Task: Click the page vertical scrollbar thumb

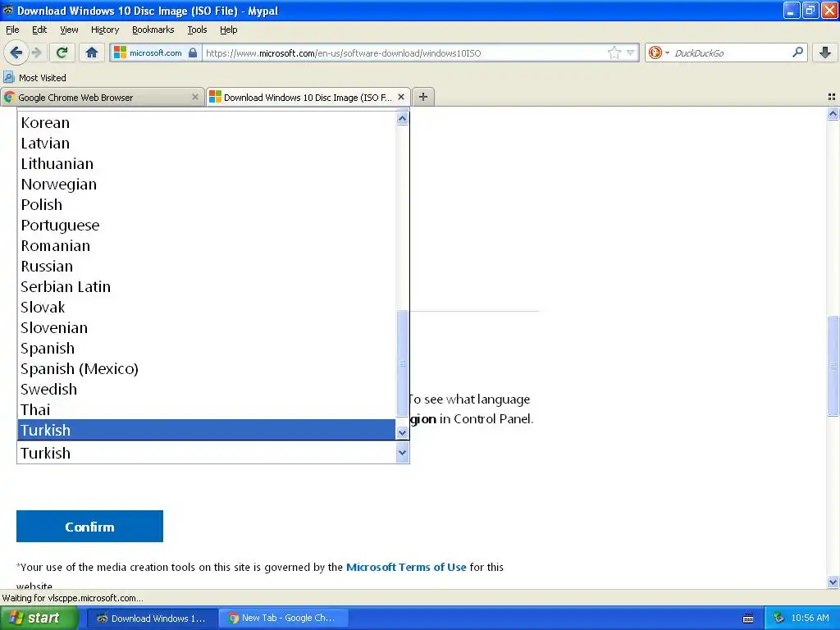Action: (833, 366)
